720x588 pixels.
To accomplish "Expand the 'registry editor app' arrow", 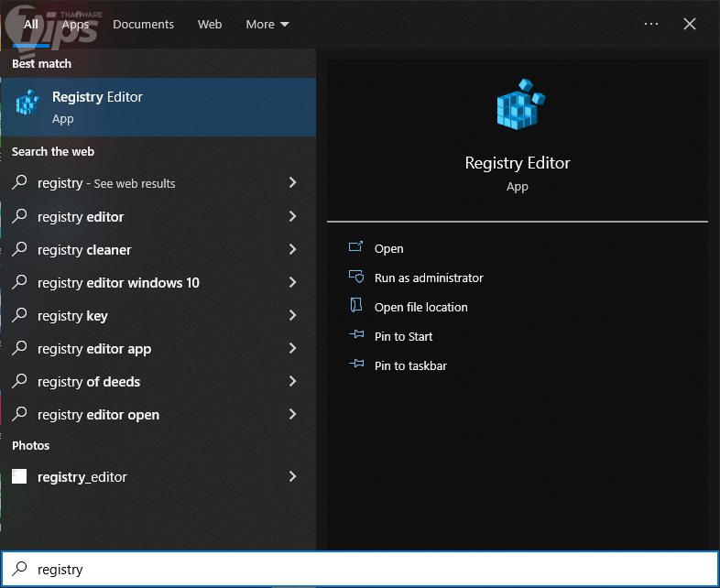I will coord(292,348).
